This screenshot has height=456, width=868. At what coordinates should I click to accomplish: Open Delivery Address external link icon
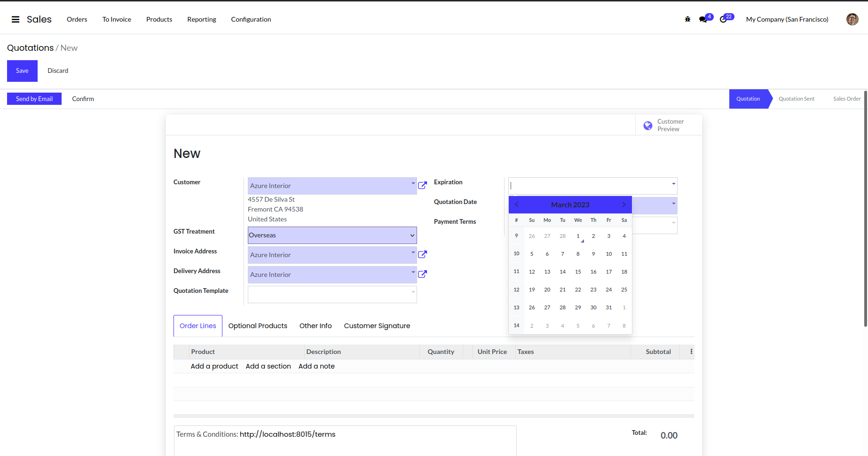422,274
